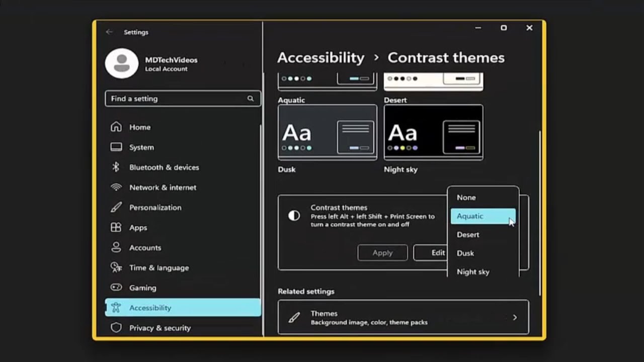Click Related settings heading text
The height and width of the screenshot is (362, 644).
tap(306, 291)
